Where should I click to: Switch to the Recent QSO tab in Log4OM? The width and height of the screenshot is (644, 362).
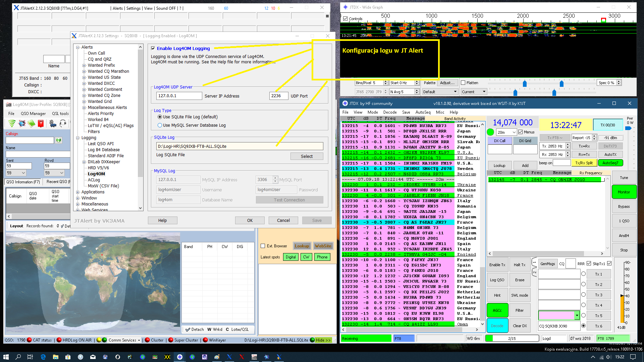pos(58,182)
